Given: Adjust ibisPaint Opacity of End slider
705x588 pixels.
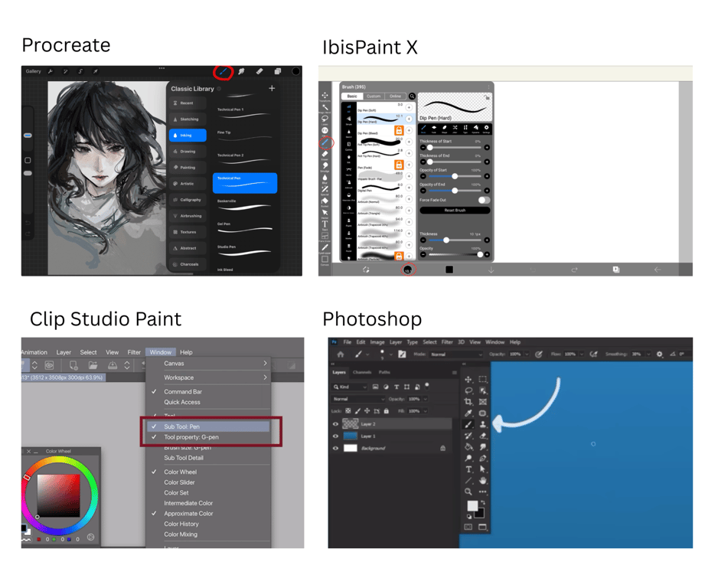Looking at the screenshot, I should click(x=455, y=191).
